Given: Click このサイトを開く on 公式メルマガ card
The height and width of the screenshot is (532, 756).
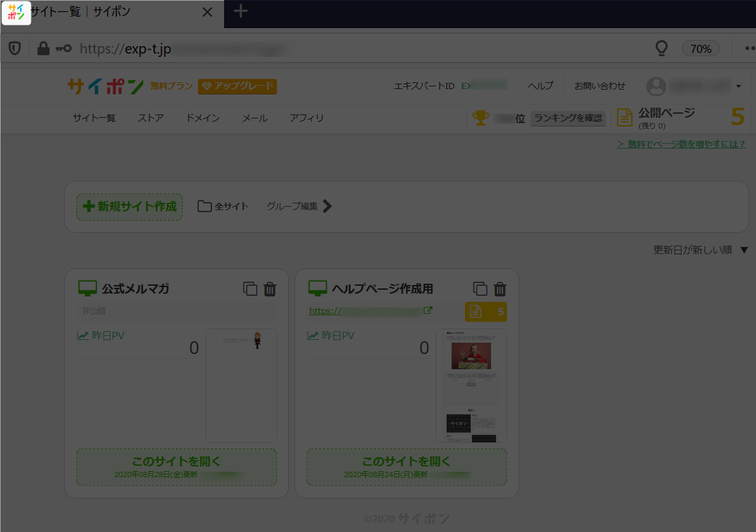Looking at the screenshot, I should (x=177, y=467).
